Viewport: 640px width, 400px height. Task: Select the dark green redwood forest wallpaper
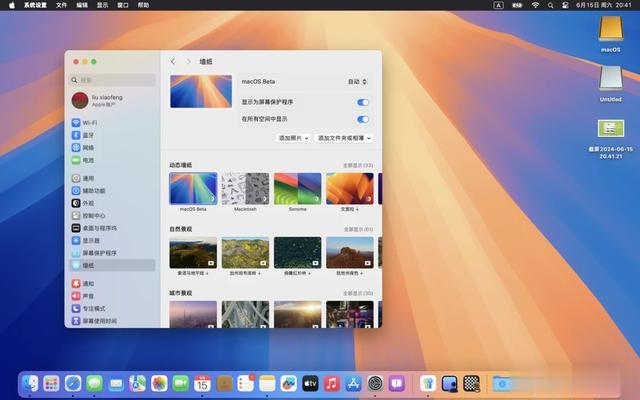click(298, 252)
